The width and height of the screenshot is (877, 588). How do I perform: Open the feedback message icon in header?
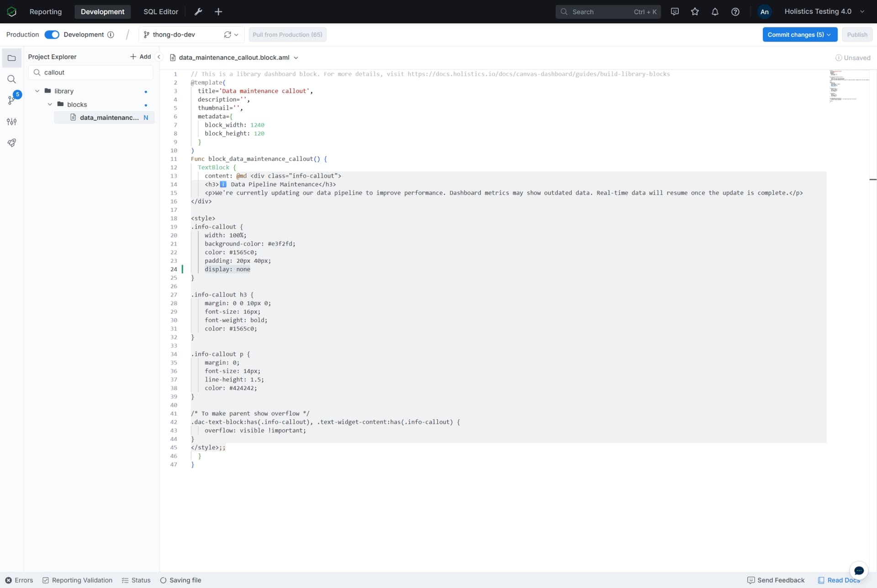click(675, 11)
